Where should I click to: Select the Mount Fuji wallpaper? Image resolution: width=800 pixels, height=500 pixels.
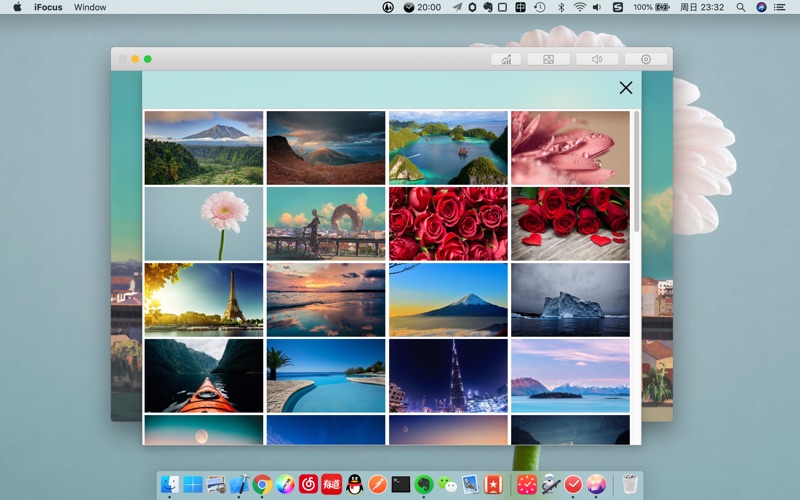tap(448, 299)
